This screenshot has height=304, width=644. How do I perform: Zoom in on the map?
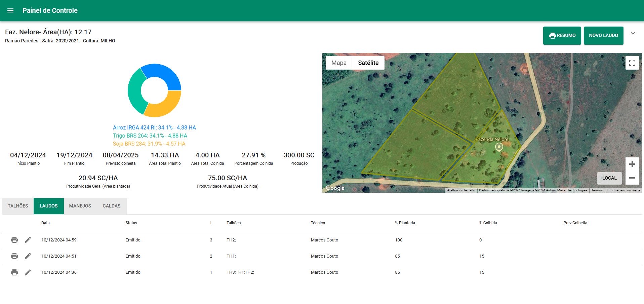point(632,164)
